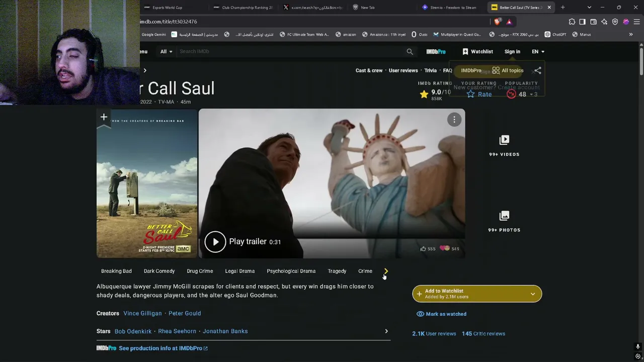Click the IMDbPro header link
644x362 pixels.
click(436, 51)
